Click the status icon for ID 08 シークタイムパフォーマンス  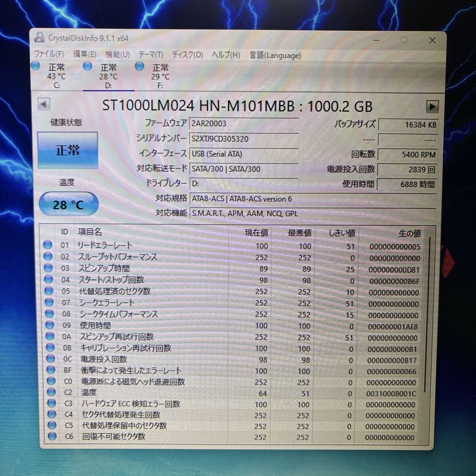(50, 314)
